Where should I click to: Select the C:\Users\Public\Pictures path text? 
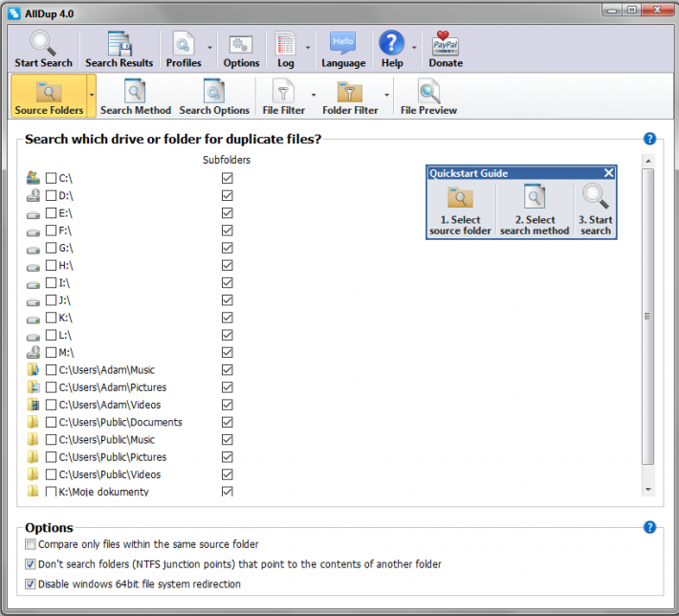click(113, 457)
